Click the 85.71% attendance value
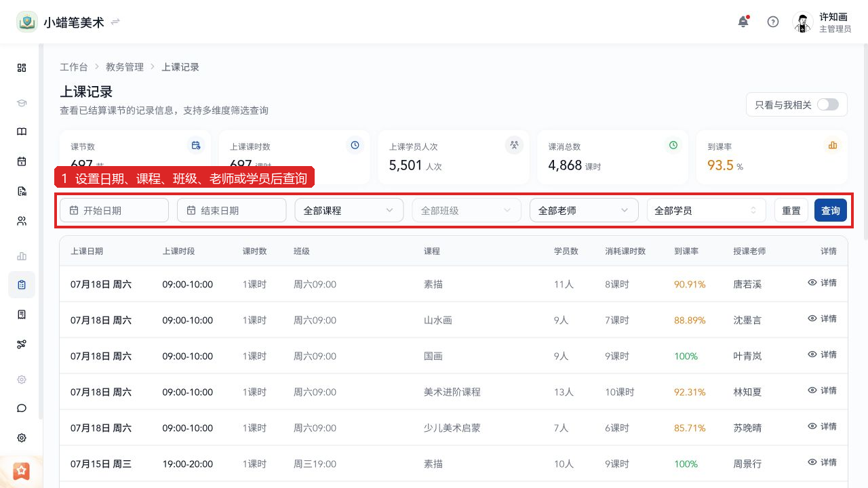The image size is (868, 488). (690, 428)
